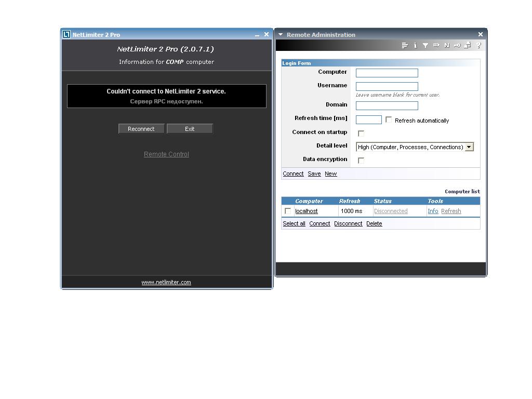Click the 'N' toolbar icon
Image resolution: width=532 pixels, height=399 pixels.
446,46
